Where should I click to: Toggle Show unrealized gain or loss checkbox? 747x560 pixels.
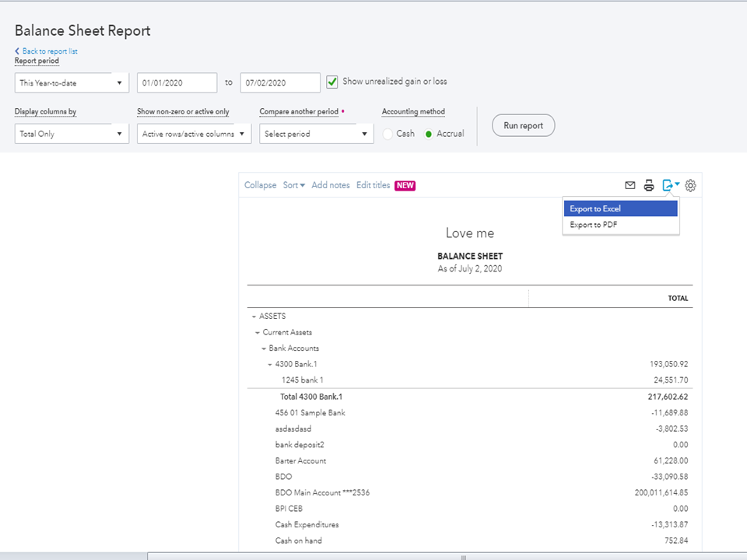coord(332,82)
